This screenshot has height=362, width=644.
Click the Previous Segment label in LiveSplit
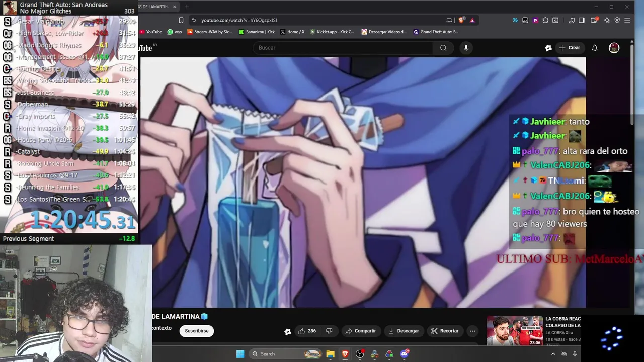tap(28, 239)
